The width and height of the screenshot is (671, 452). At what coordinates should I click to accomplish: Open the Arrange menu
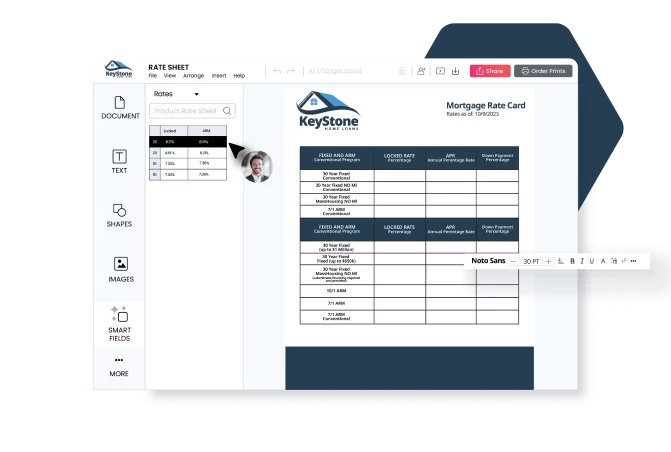pyautogui.click(x=193, y=76)
